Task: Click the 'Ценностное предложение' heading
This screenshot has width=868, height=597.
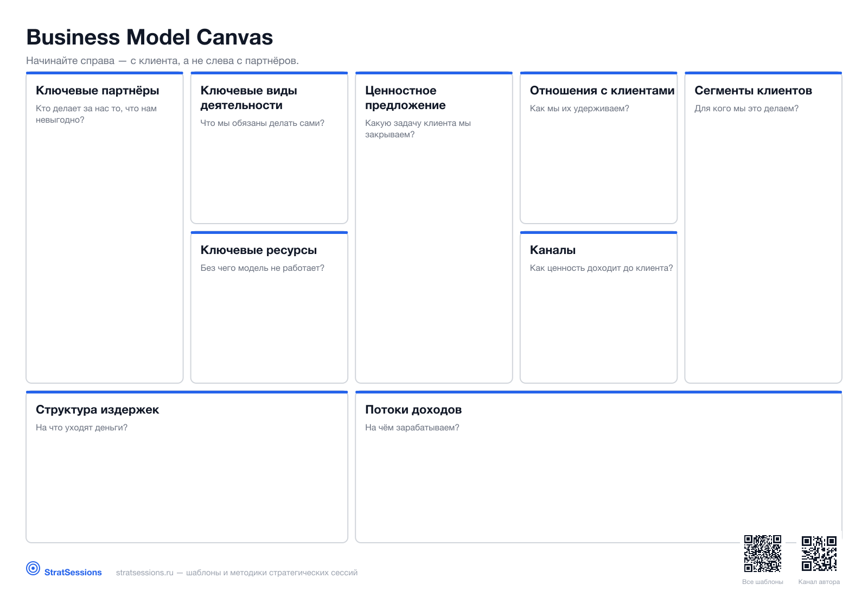Action: click(x=405, y=98)
